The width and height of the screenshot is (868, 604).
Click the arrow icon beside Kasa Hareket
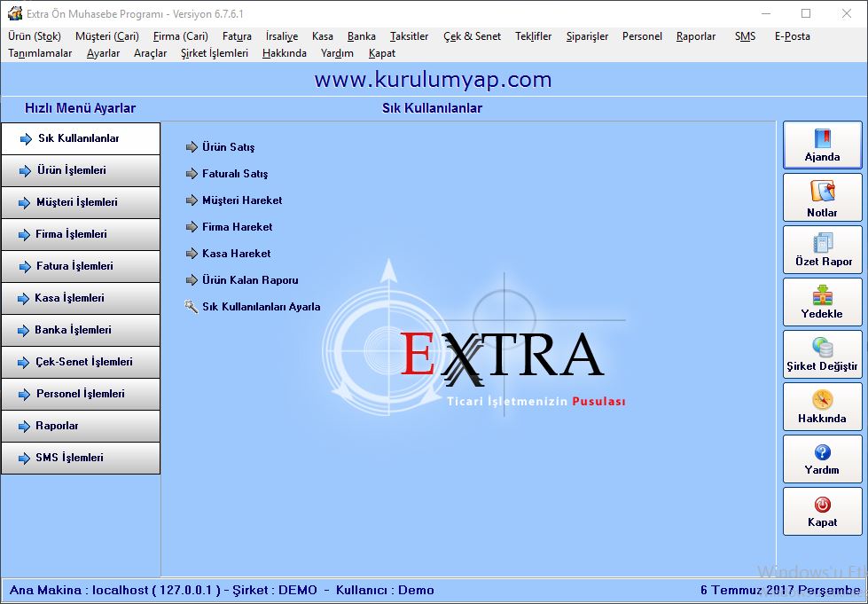click(192, 254)
